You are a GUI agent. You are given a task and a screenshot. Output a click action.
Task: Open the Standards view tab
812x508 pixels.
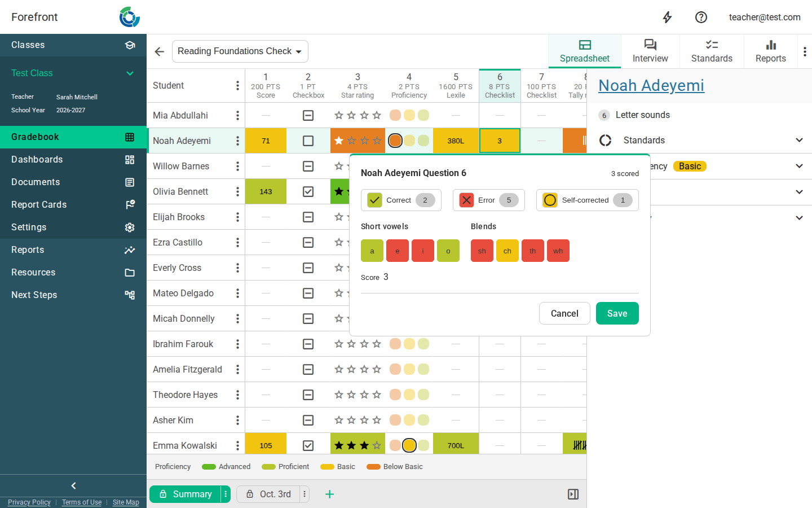tap(712, 51)
